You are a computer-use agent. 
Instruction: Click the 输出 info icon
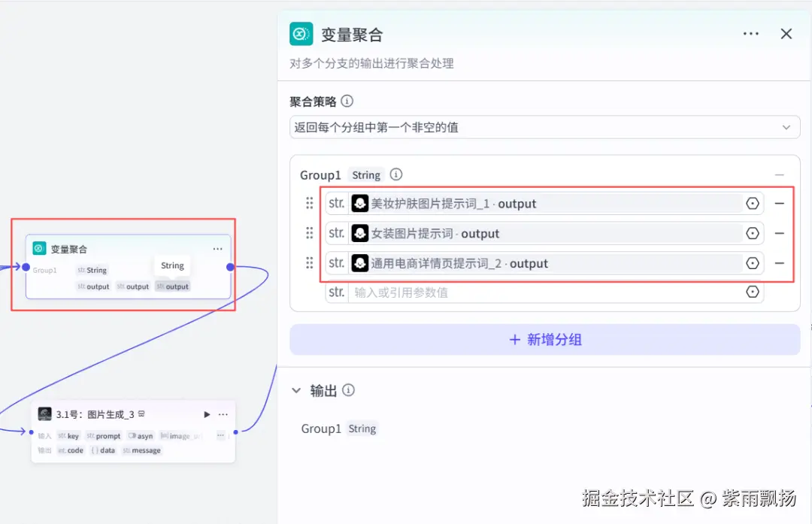click(349, 390)
